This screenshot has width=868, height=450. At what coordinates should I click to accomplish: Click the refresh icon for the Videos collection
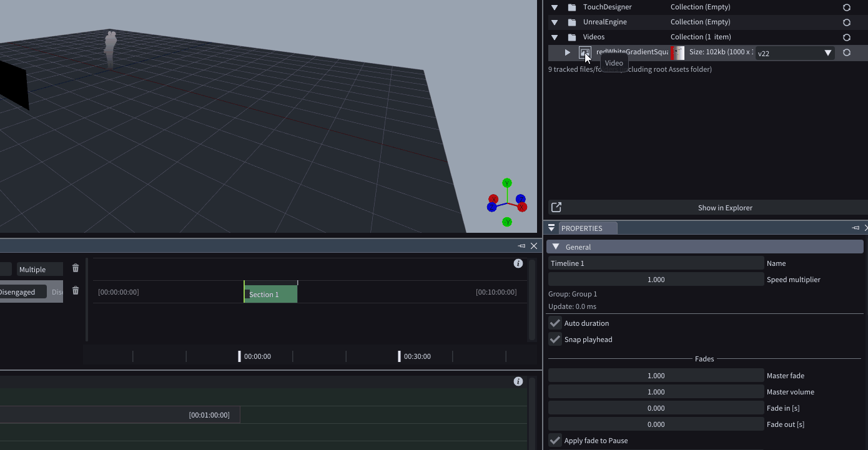coord(846,37)
